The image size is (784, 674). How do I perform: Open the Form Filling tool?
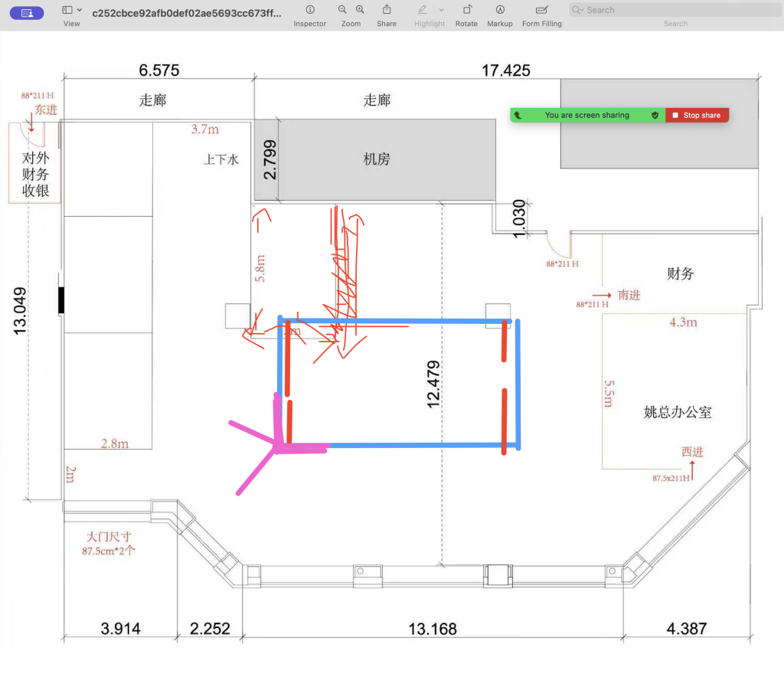click(542, 10)
